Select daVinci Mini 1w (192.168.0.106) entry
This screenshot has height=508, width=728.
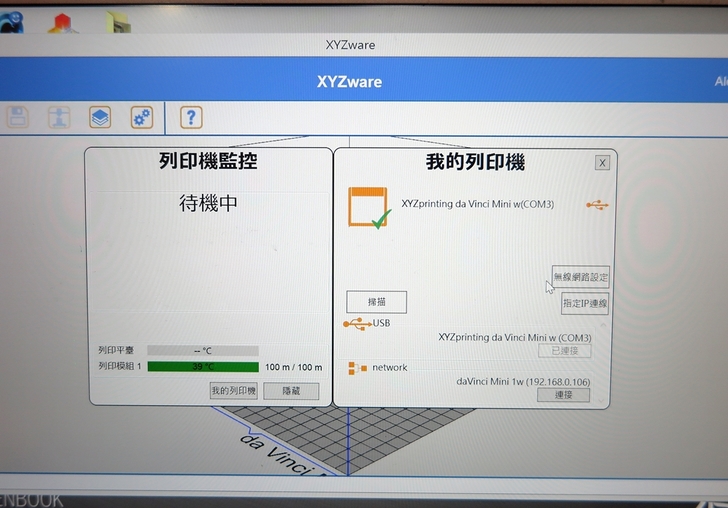(x=523, y=382)
